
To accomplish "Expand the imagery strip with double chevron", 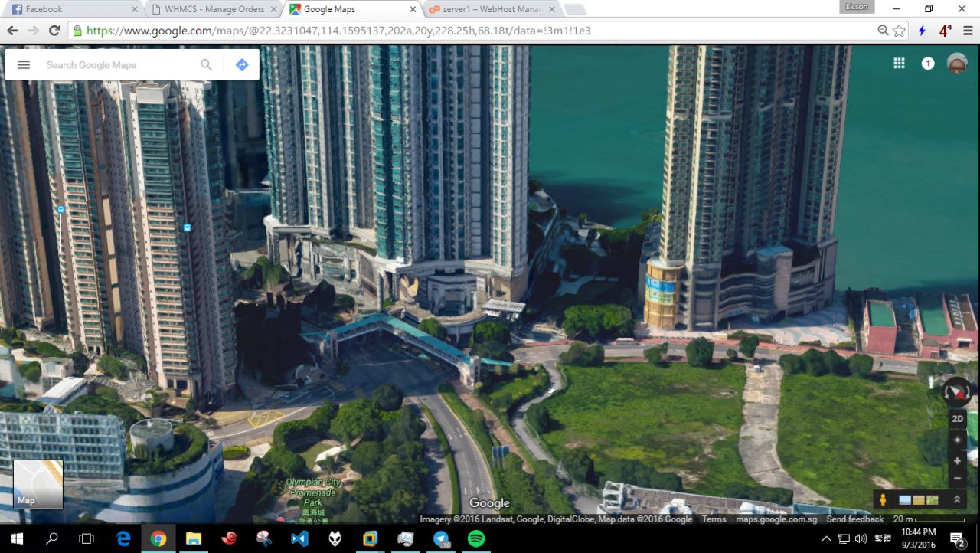I will pos(956,499).
